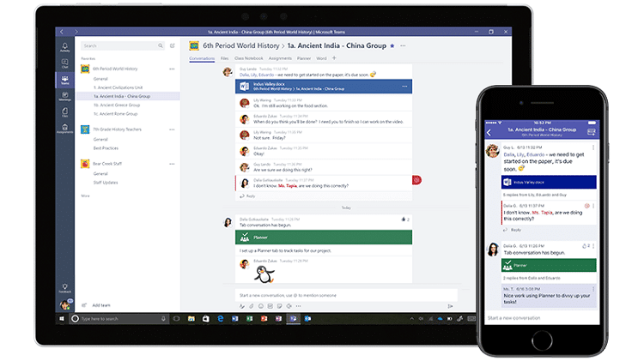Viewport: 644px width, 361px height.
Task: Open more options for Bear Creek Staff team
Action: click(x=172, y=164)
